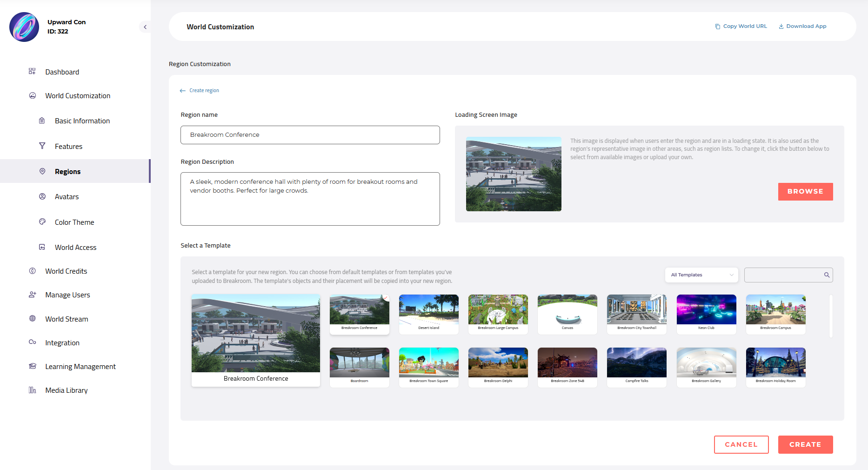This screenshot has width=868, height=470.
Task: Click the Manage Users icon
Action: (33, 295)
